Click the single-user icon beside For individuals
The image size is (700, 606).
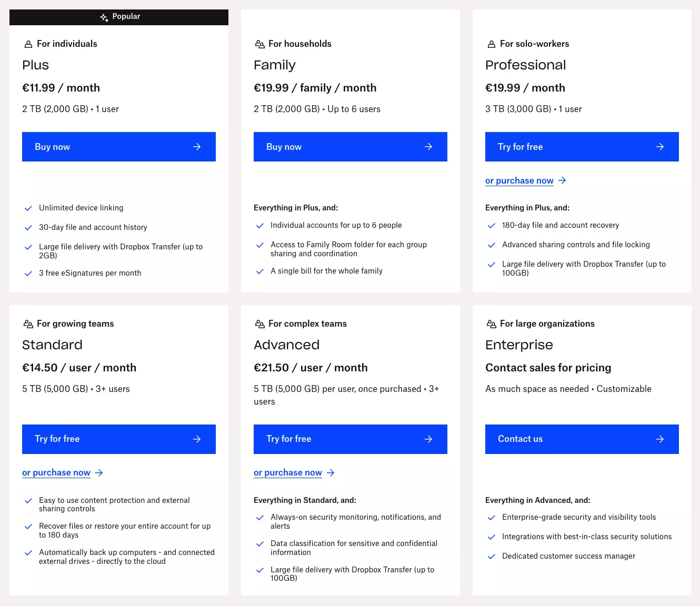coord(28,44)
